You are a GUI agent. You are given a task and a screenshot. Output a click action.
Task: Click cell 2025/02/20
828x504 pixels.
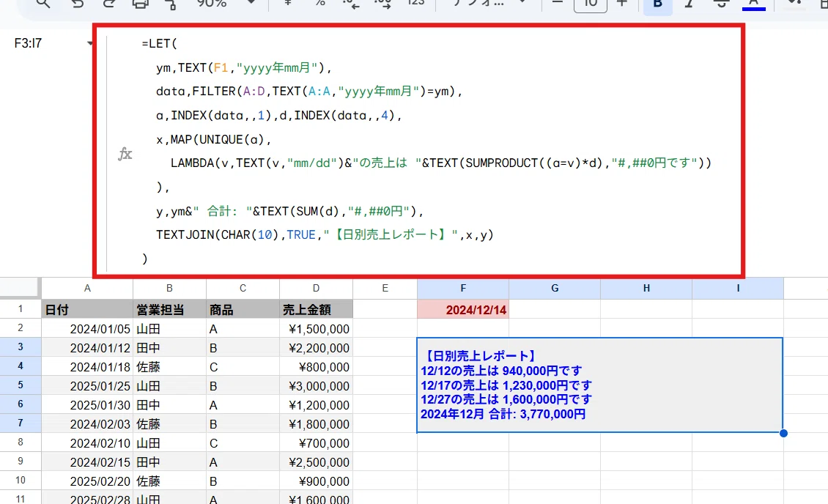click(x=87, y=481)
